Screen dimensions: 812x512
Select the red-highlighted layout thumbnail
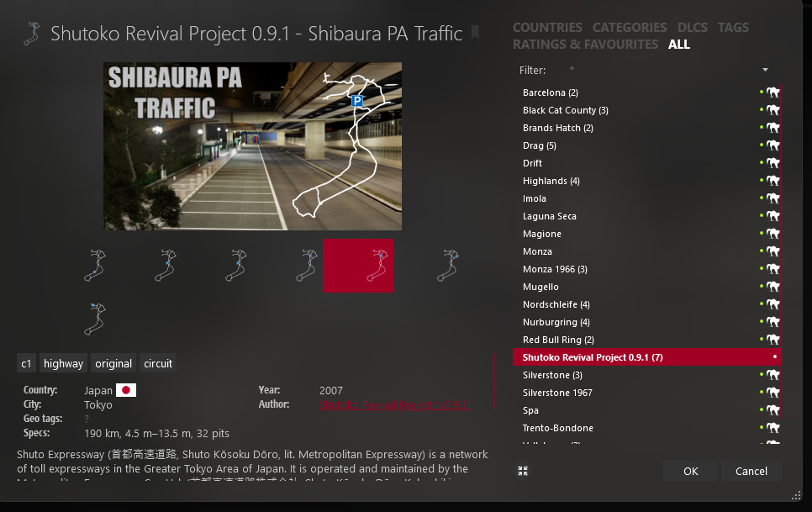click(x=358, y=266)
